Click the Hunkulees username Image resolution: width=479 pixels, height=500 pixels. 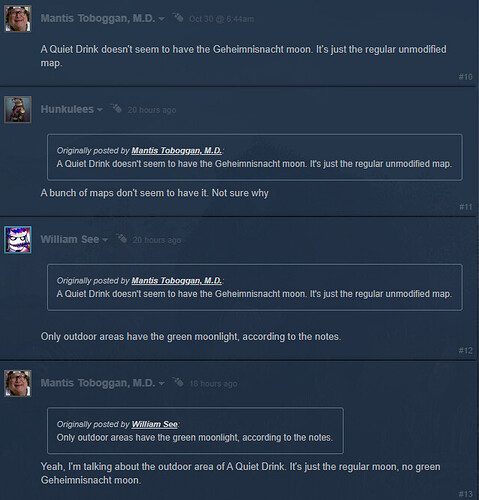point(67,109)
